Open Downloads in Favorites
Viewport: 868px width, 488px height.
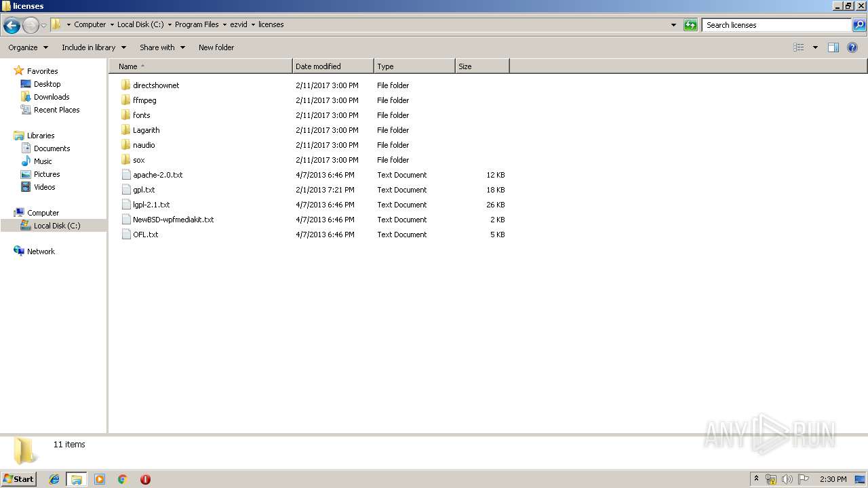pos(52,97)
